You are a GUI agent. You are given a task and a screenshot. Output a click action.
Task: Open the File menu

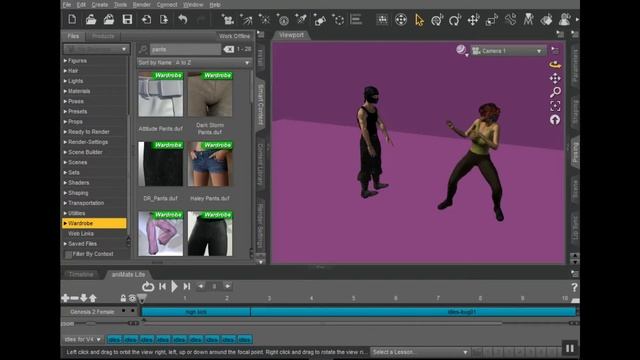(67, 5)
